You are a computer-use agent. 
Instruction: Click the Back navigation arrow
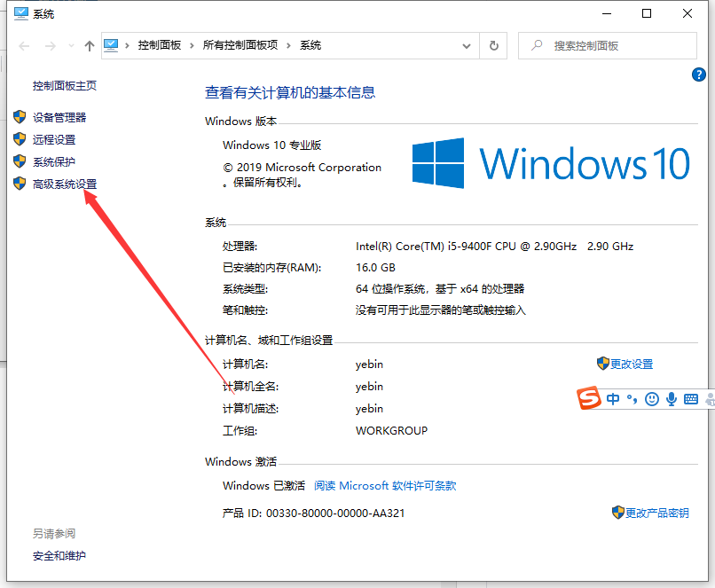point(24,45)
